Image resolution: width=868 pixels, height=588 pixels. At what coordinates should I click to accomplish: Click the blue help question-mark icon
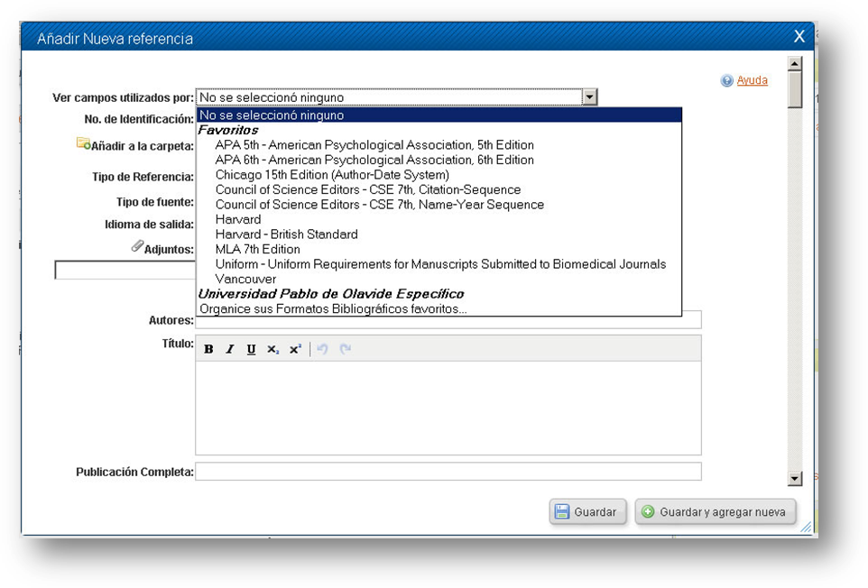click(x=726, y=81)
